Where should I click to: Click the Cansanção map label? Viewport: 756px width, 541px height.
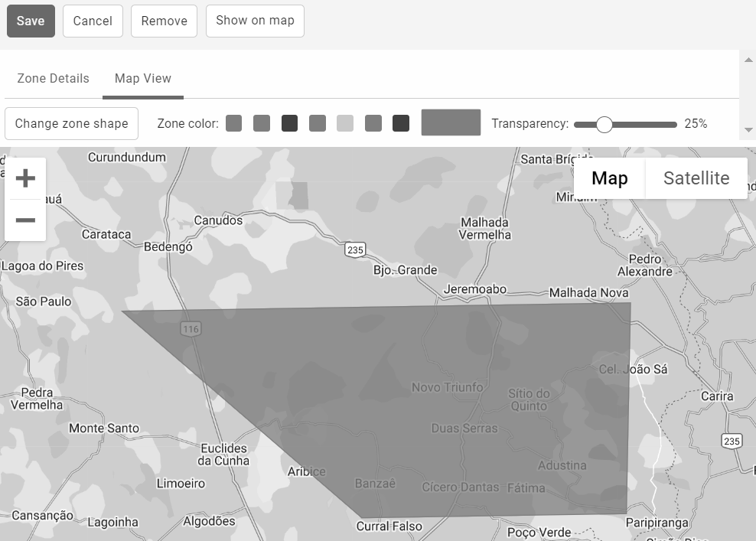pyautogui.click(x=42, y=516)
